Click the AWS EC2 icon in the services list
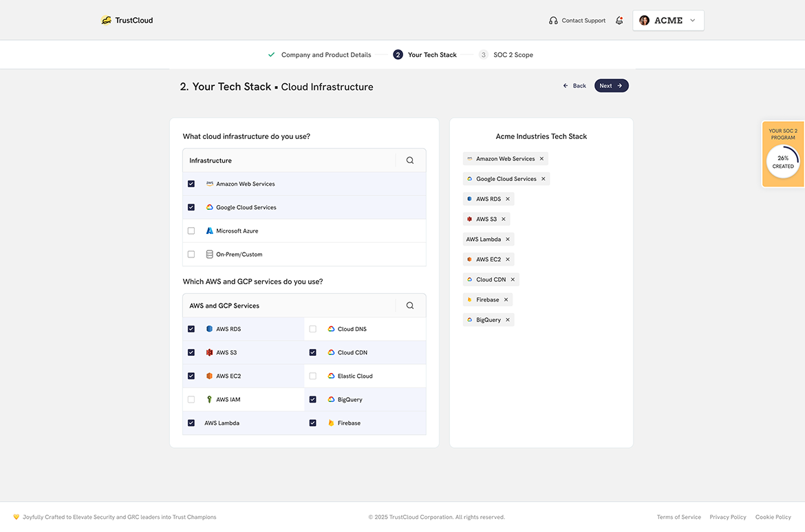This screenshot has width=805, height=532. 209,376
